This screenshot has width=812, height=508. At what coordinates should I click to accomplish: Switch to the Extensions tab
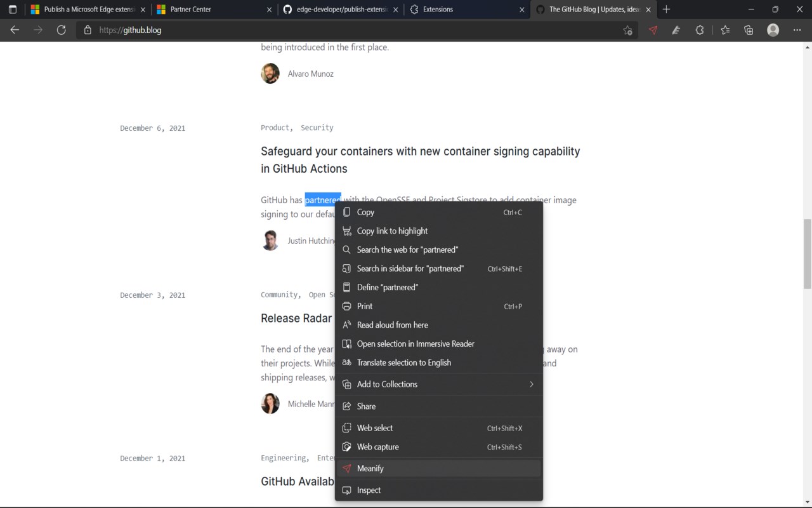pos(467,10)
